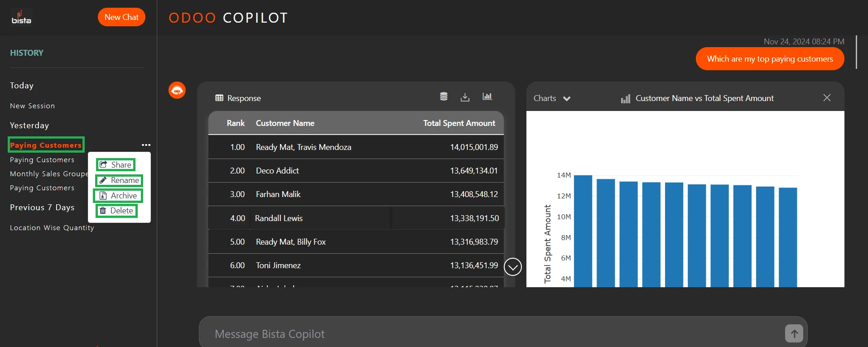Image resolution: width=868 pixels, height=347 pixels.
Task: Click the database icon in Response header
Action: point(444,96)
